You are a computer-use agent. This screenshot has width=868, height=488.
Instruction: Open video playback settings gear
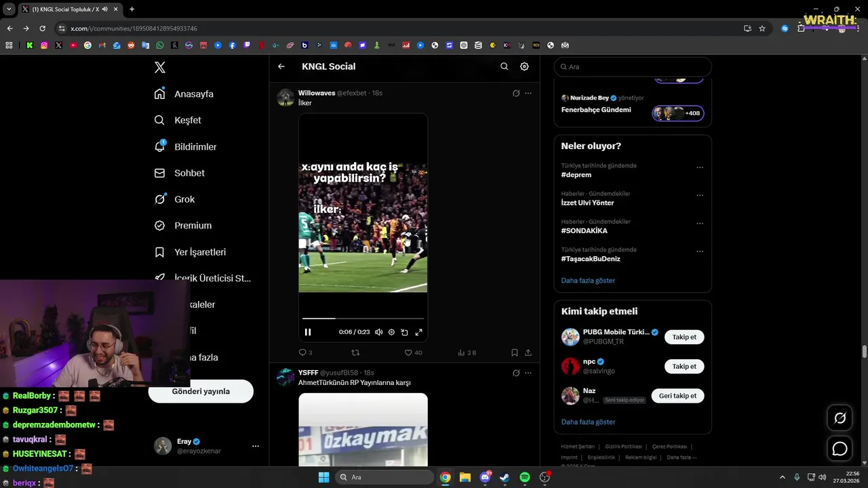[x=391, y=332]
